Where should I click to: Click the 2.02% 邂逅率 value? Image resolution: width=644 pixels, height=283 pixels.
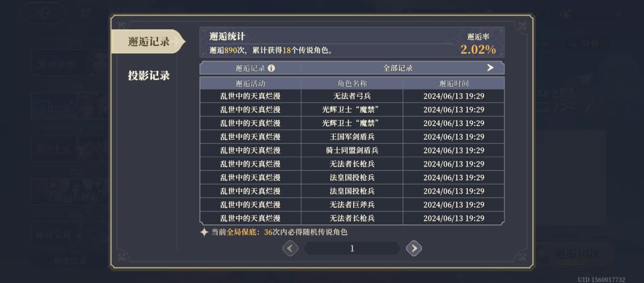point(478,50)
